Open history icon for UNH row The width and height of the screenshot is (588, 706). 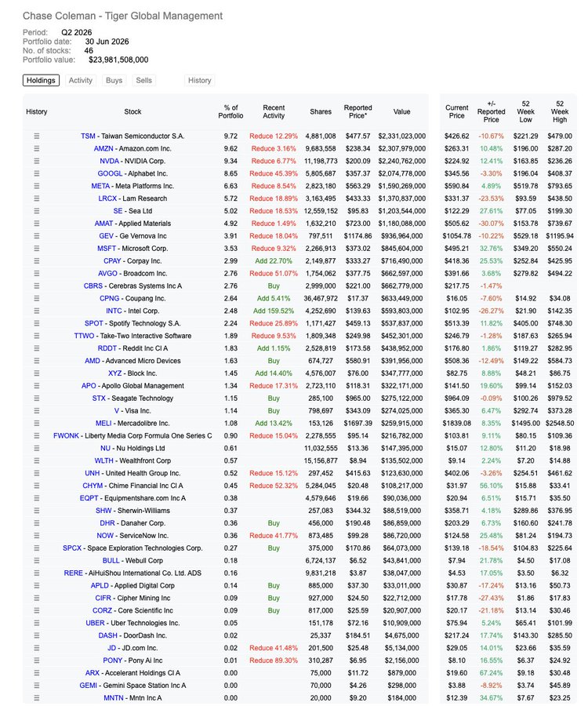pos(36,473)
